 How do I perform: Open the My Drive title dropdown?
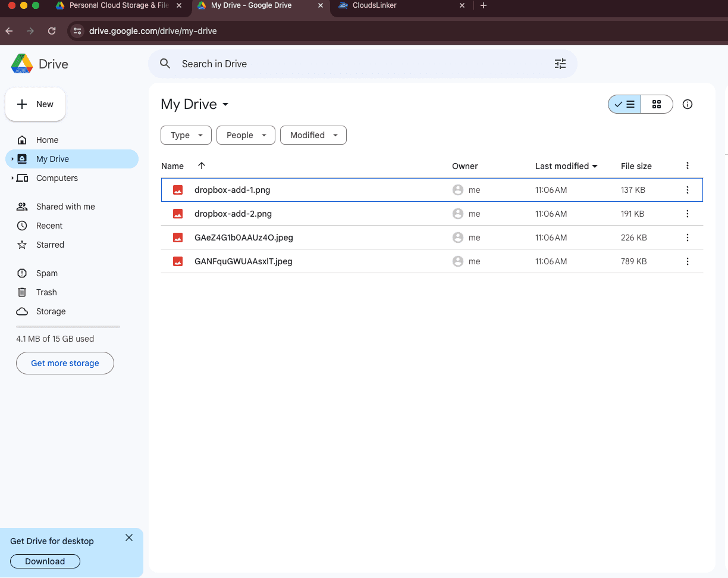(x=195, y=104)
